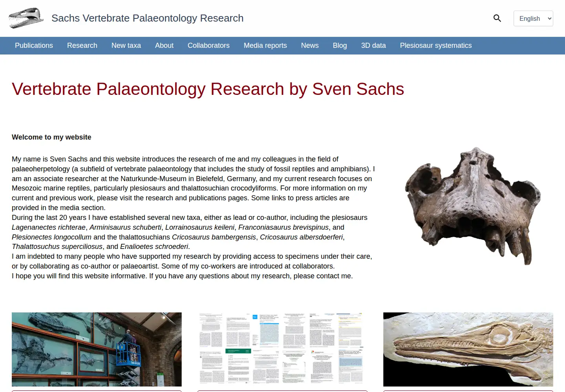Click the species name Enalioetes schroederi
565x392 pixels.
(154, 247)
